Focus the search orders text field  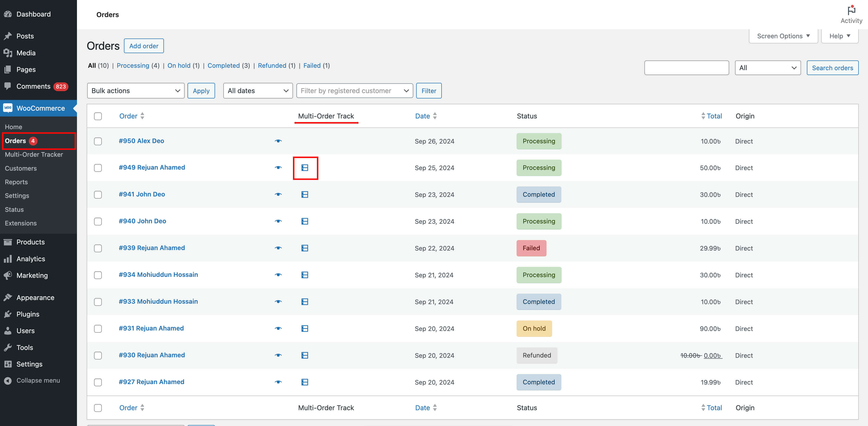(686, 68)
